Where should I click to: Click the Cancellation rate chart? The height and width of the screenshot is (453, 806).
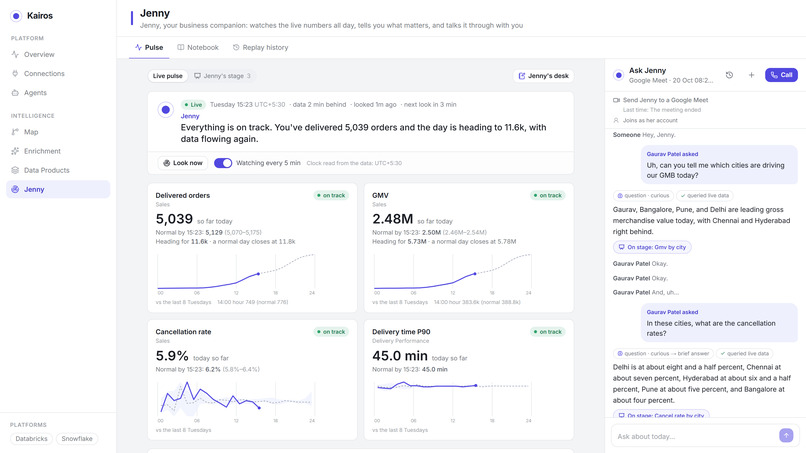236,401
